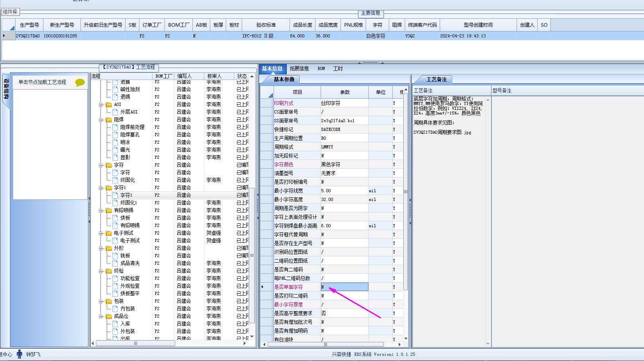The image size is (644, 361).
Task: Click document icon of 功能检查 step
Action: tap(115, 279)
